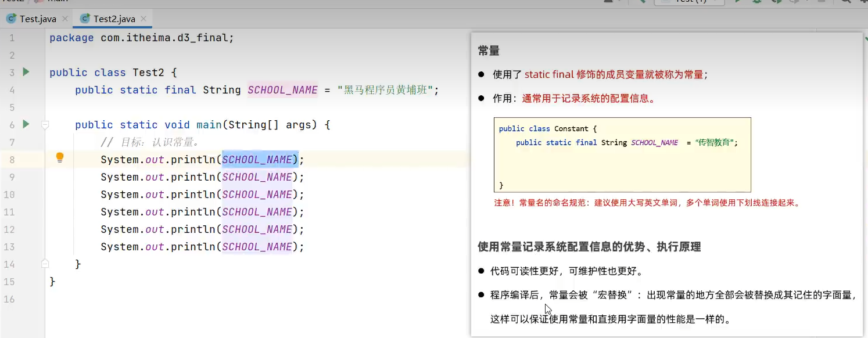Click the run gutter arrow beside main method
Image resolution: width=868 pixels, height=338 pixels.
[26, 124]
